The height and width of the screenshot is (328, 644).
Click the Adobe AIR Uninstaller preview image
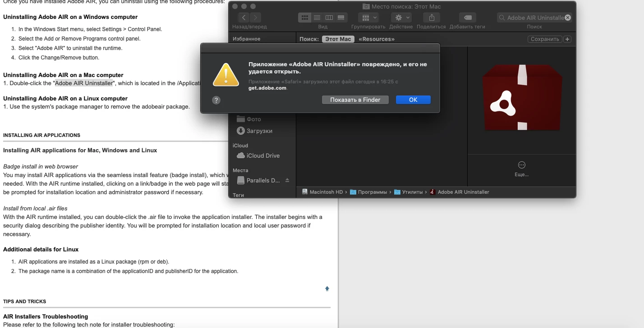pos(522,97)
